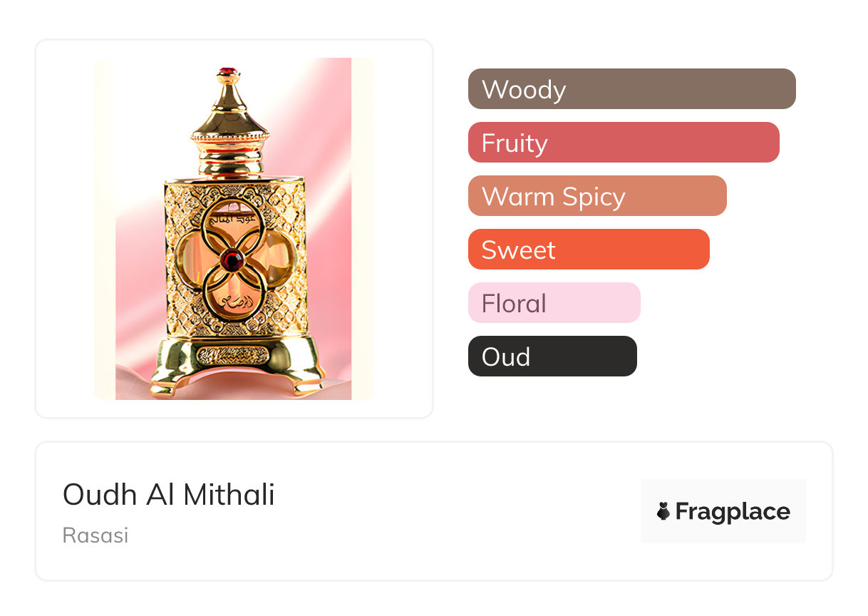Click the Fragplace wordmark text
Viewport: 868px width, 616px height.
pyautogui.click(x=733, y=511)
